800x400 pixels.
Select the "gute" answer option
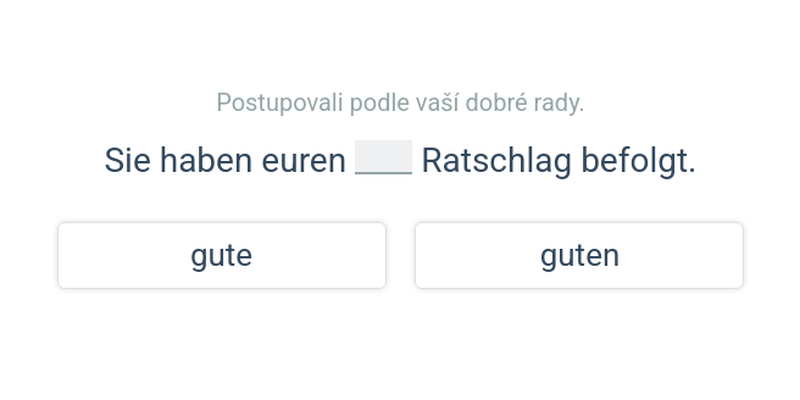(221, 256)
